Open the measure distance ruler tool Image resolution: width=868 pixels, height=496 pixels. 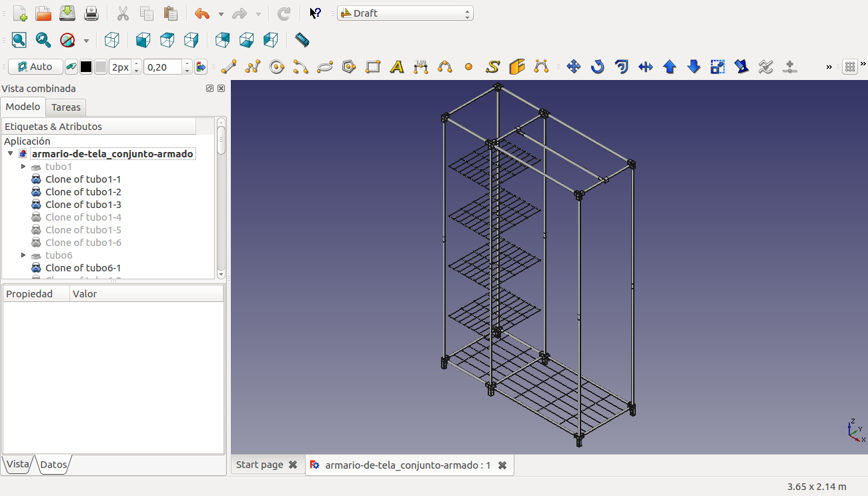tap(302, 40)
